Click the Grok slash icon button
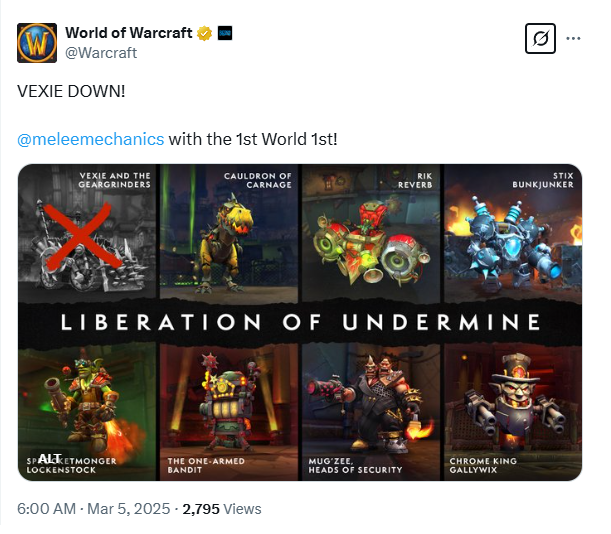The height and width of the screenshot is (534, 611). coord(540,39)
